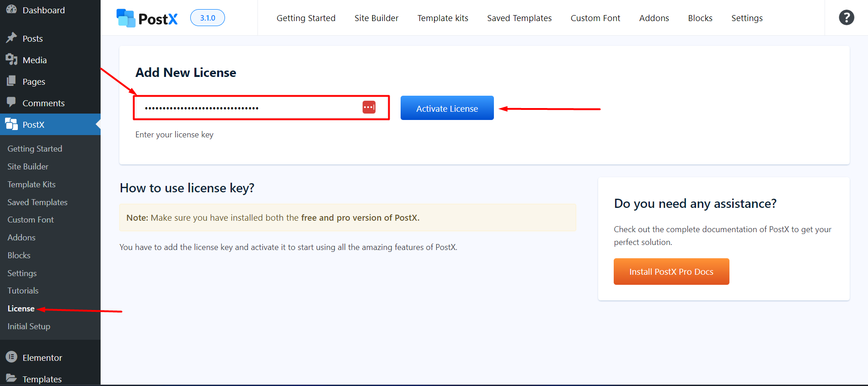This screenshot has width=868, height=386.
Task: Click the 3.1.0 version badge
Action: coord(208,18)
